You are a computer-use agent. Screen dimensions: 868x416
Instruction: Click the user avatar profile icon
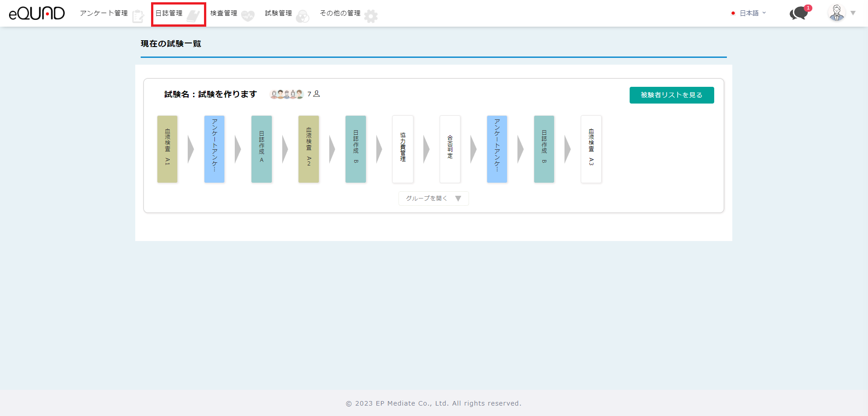pos(836,13)
